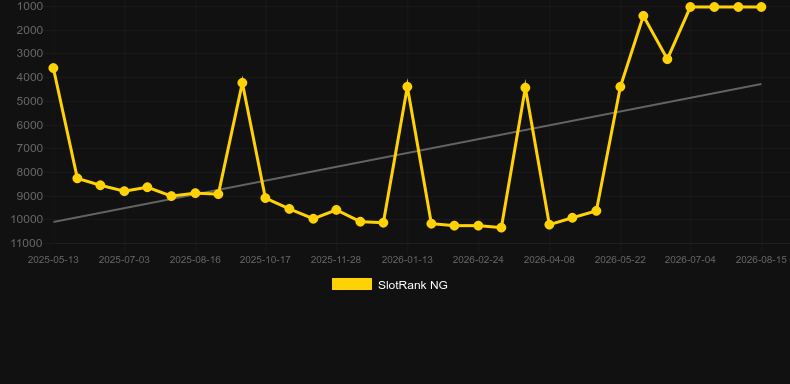Select the peak data point above 2026-01-13

tap(407, 87)
